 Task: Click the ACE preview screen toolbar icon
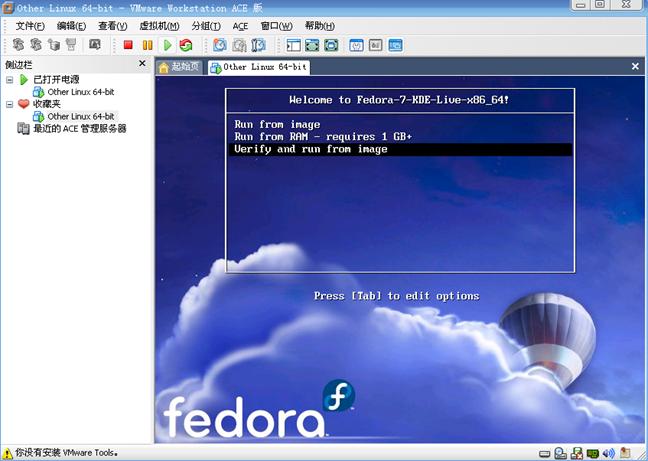tap(95, 44)
